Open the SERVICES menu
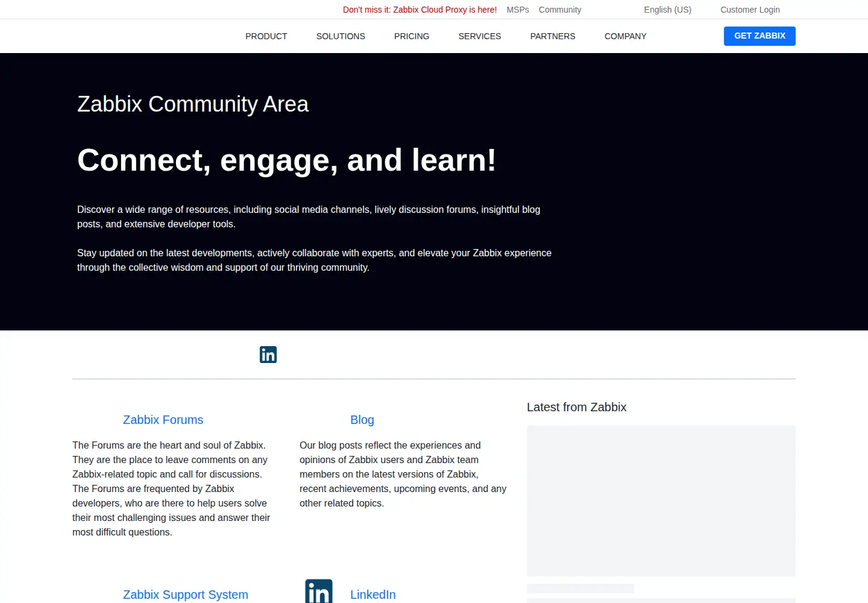Image resolution: width=868 pixels, height=603 pixels. coord(480,36)
